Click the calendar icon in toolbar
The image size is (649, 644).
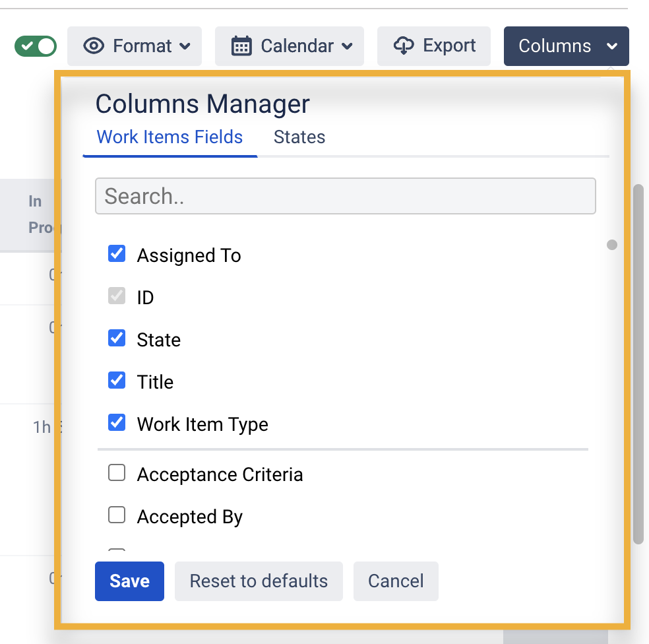pos(241,46)
